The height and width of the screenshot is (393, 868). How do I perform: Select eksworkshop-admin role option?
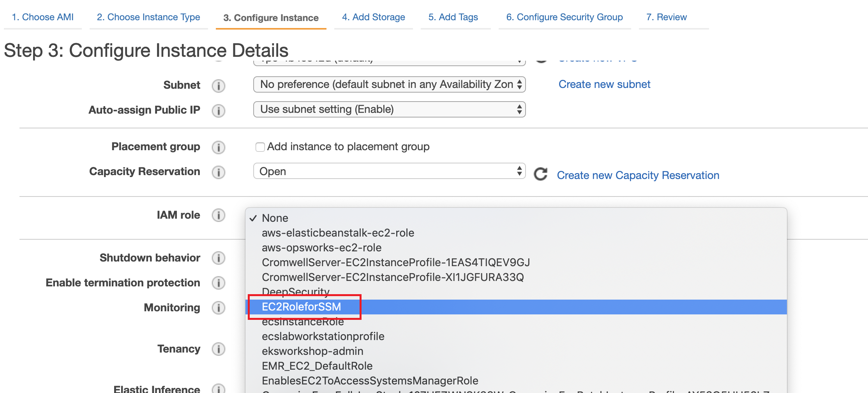click(312, 351)
